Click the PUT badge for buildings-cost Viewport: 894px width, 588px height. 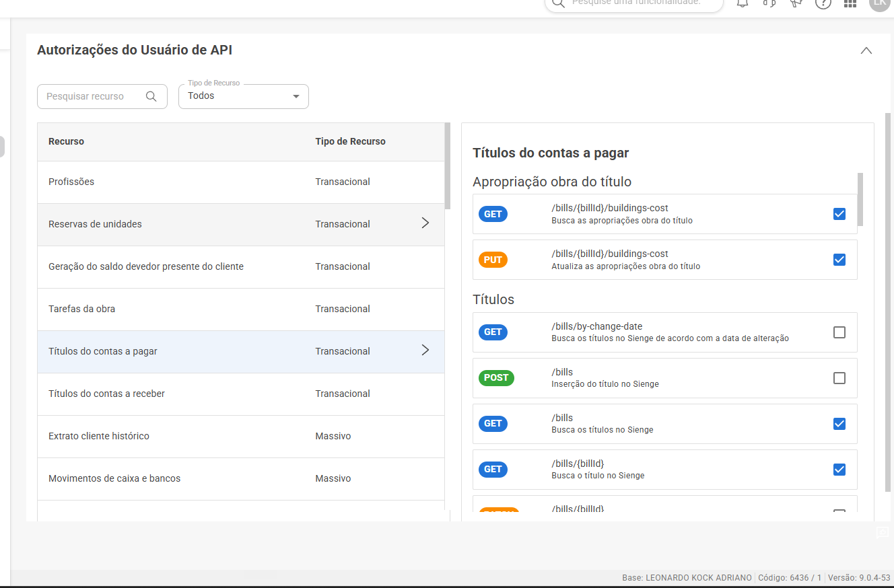[493, 260]
